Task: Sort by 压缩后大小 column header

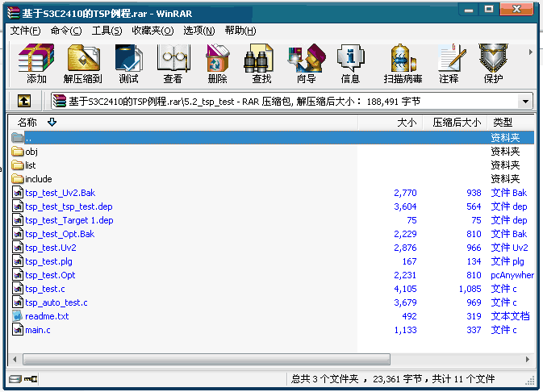Action: (x=455, y=123)
